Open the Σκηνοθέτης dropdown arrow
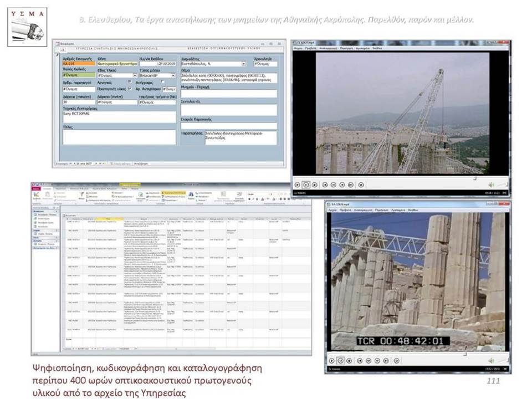Viewport: 532px width, 399px height. pos(244,64)
